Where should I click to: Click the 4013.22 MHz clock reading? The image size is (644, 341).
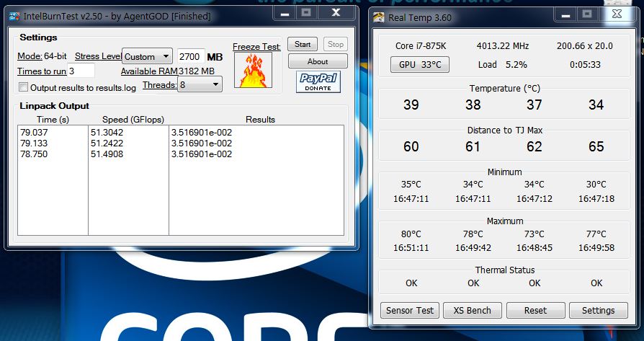pyautogui.click(x=503, y=46)
